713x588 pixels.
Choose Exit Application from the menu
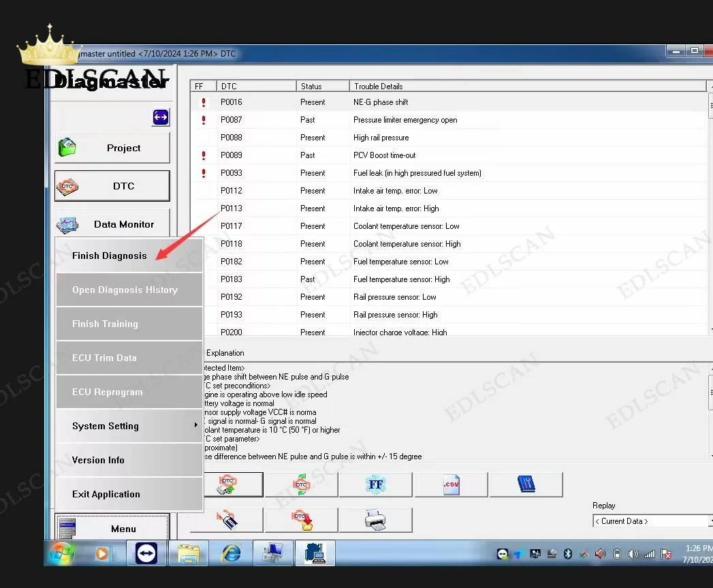pyautogui.click(x=129, y=494)
